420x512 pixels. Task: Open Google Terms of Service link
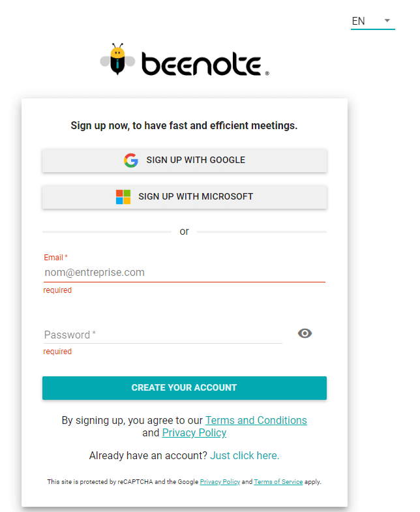(278, 482)
